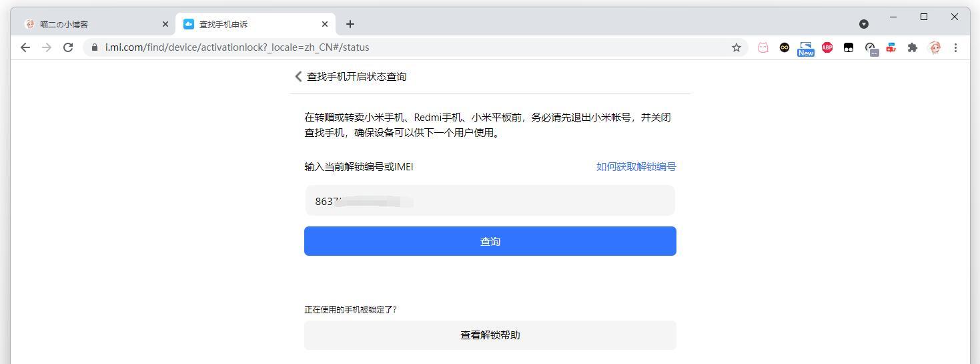Image resolution: width=980 pixels, height=364 pixels.
Task: Bookmark this page with the star
Action: pyautogui.click(x=737, y=47)
